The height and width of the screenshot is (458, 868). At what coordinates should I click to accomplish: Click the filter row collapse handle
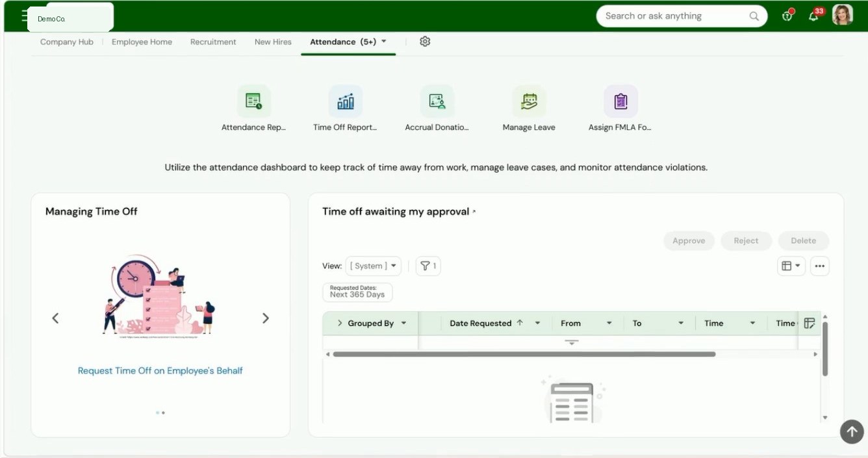tap(572, 342)
